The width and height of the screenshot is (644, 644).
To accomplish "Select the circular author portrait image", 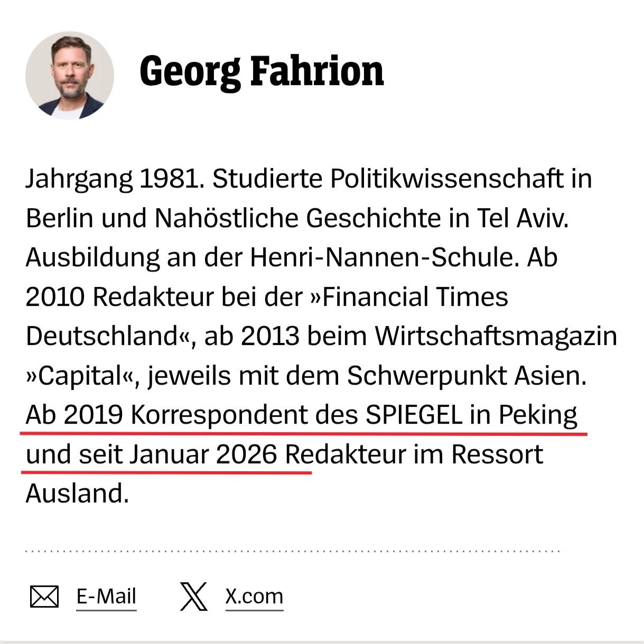I will (70, 75).
